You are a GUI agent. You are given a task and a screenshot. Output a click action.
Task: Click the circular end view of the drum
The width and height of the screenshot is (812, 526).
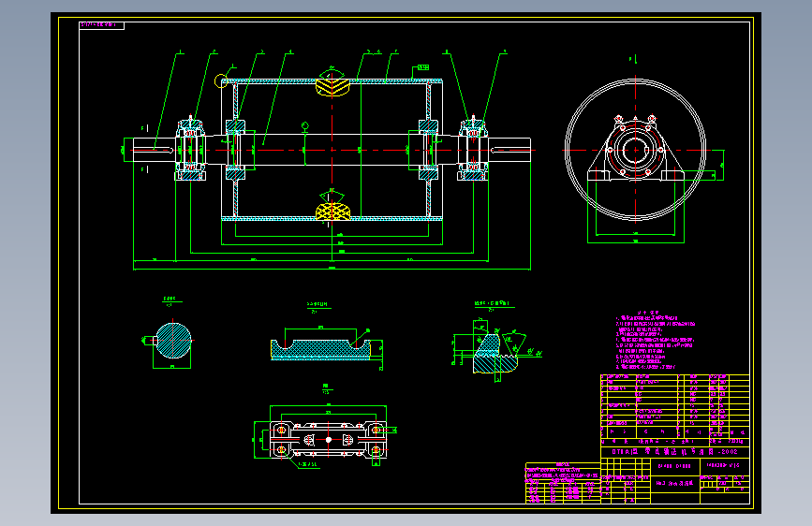click(x=635, y=150)
